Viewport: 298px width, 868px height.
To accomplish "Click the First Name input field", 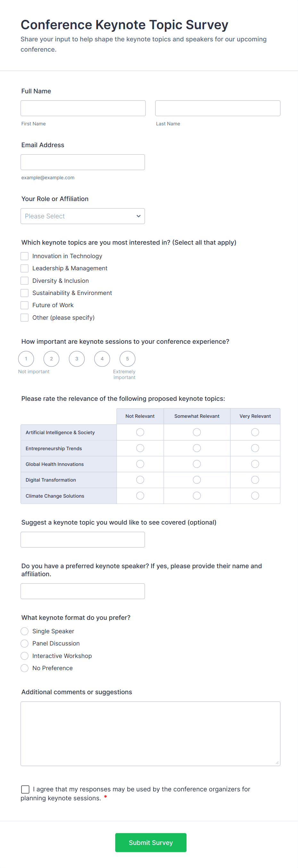I will pyautogui.click(x=83, y=108).
